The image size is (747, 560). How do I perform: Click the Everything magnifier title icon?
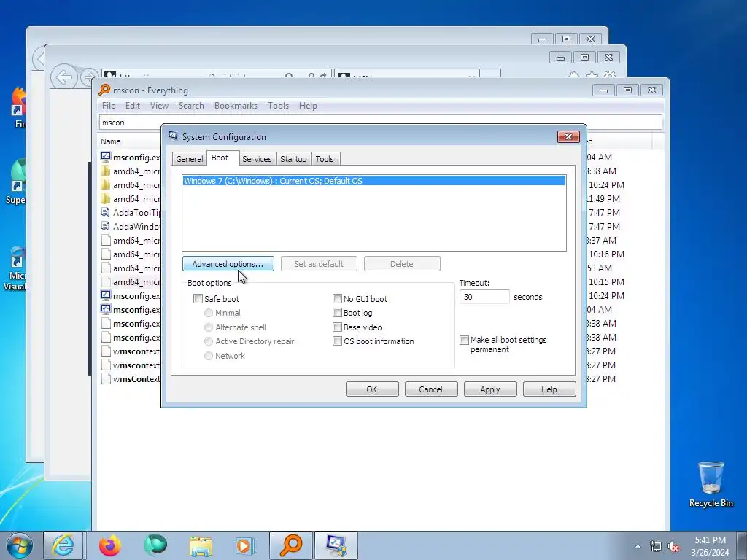pyautogui.click(x=104, y=90)
